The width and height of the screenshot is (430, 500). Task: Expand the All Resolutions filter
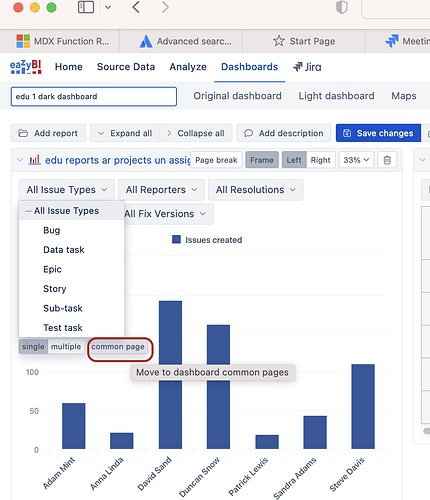(x=255, y=190)
